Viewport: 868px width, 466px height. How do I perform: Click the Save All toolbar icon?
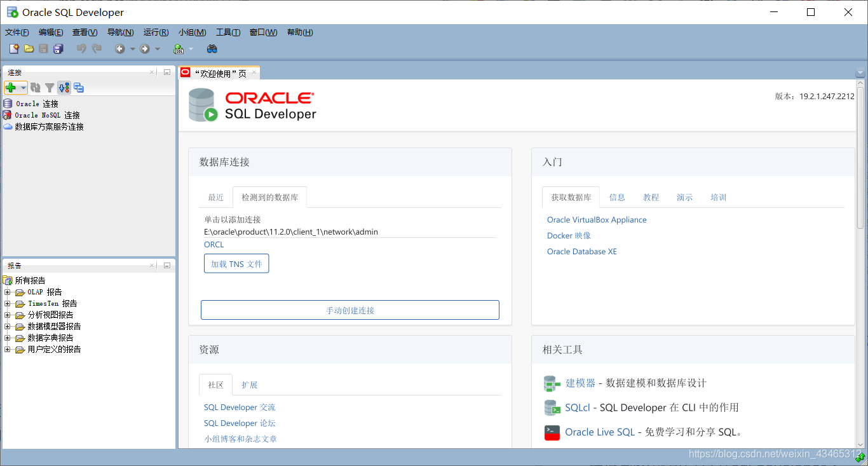tap(58, 48)
